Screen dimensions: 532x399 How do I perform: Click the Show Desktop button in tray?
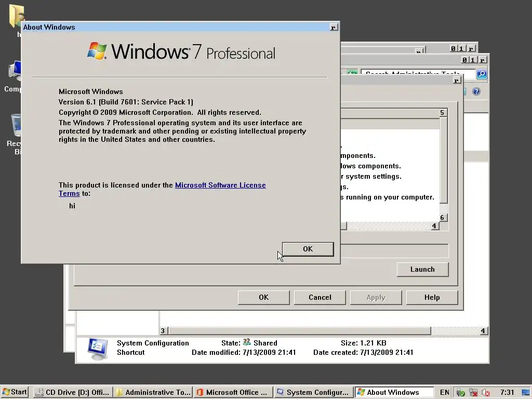(526, 393)
